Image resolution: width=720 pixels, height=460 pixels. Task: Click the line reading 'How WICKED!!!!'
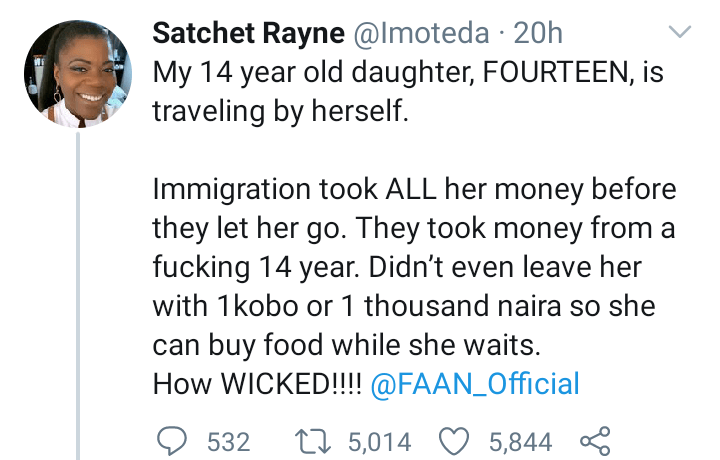(257, 384)
